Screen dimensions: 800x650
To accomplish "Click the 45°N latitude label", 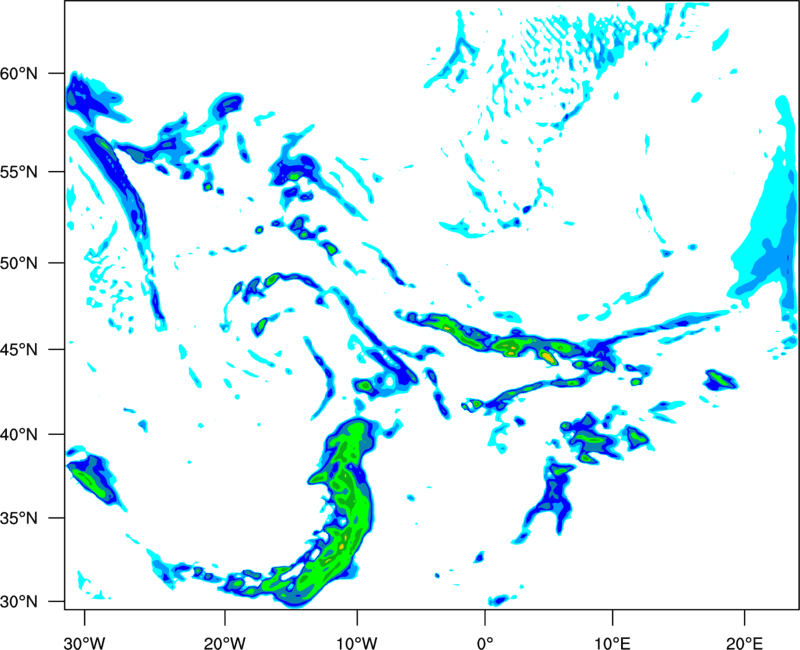I will pyautogui.click(x=19, y=349).
